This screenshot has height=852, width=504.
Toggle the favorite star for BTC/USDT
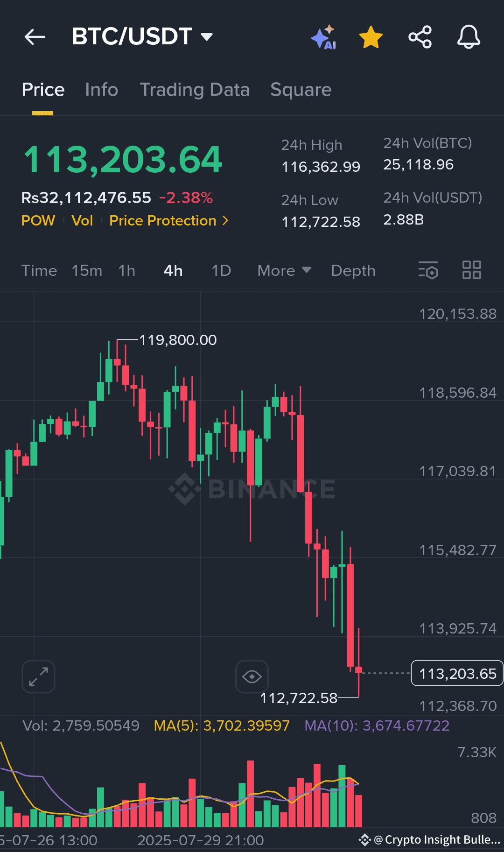point(371,37)
